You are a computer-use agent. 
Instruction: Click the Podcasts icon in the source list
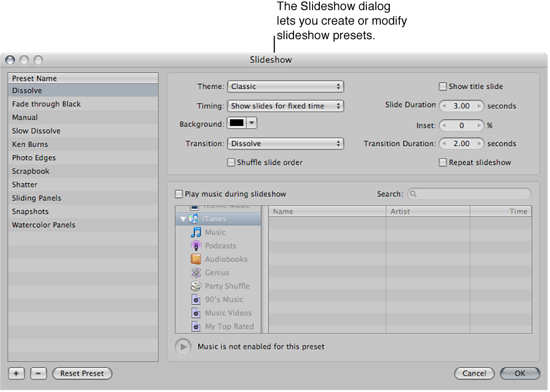click(197, 245)
